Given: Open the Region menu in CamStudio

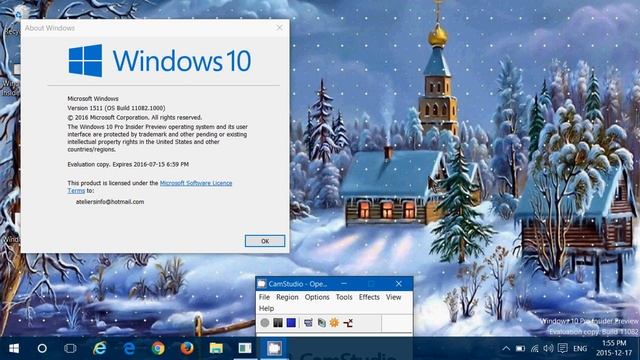Looking at the screenshot, I should click(287, 297).
